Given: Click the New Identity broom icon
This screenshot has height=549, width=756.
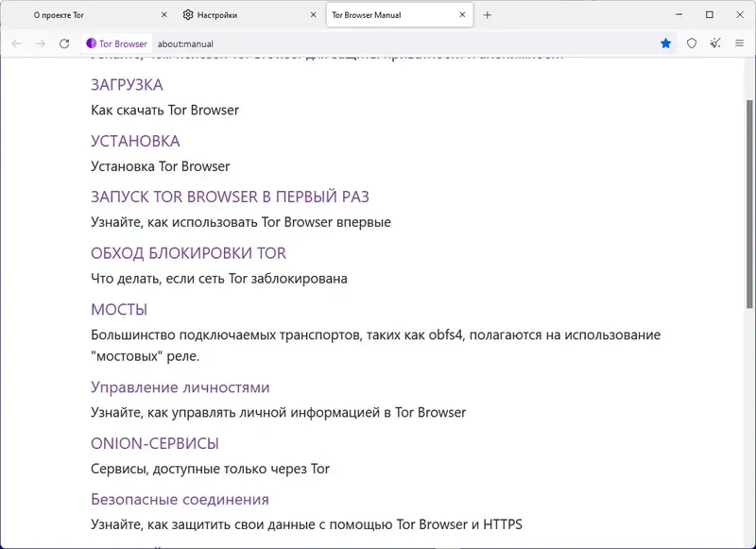Looking at the screenshot, I should 715,43.
